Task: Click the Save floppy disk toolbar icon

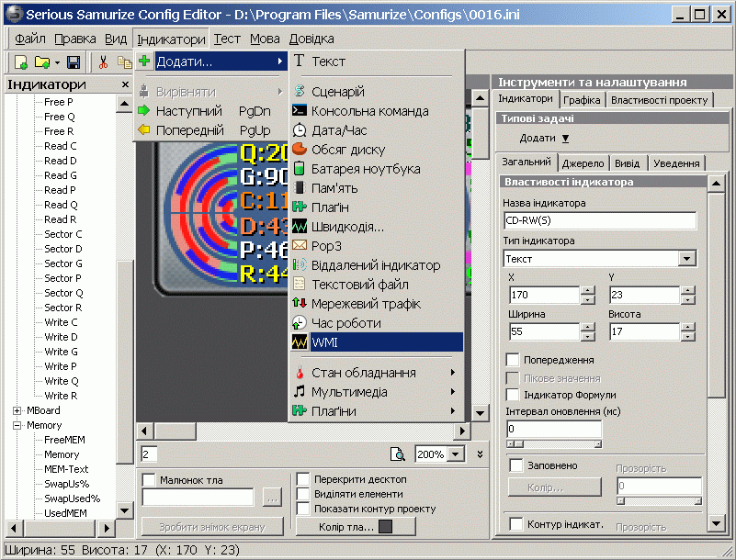Action: point(74,62)
